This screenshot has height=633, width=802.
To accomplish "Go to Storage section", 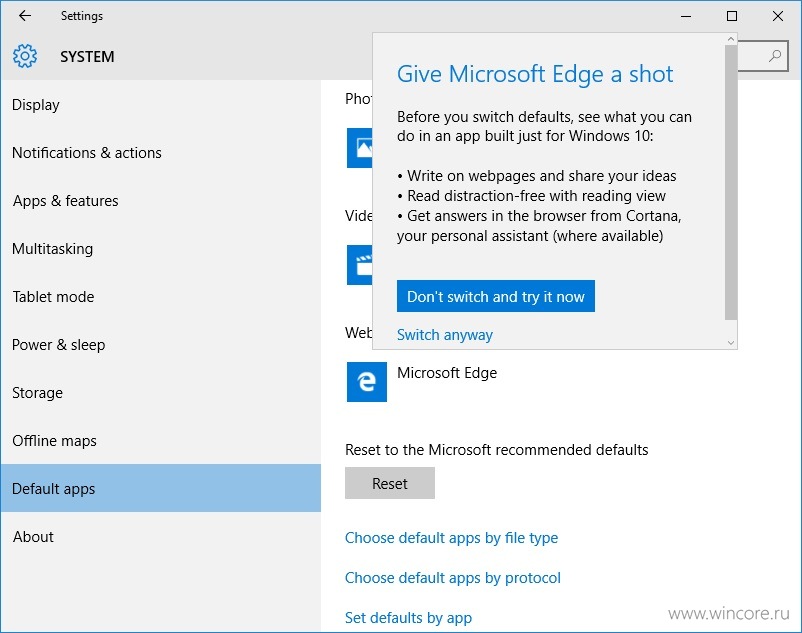I will pos(161,393).
